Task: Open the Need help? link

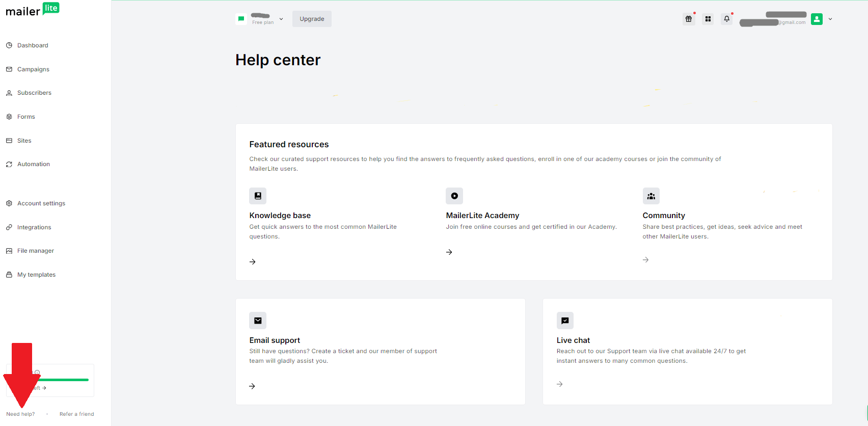Action: click(x=20, y=414)
